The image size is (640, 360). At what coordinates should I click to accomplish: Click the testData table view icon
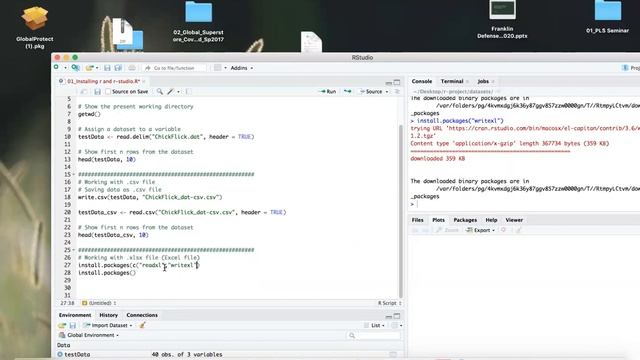(393, 354)
